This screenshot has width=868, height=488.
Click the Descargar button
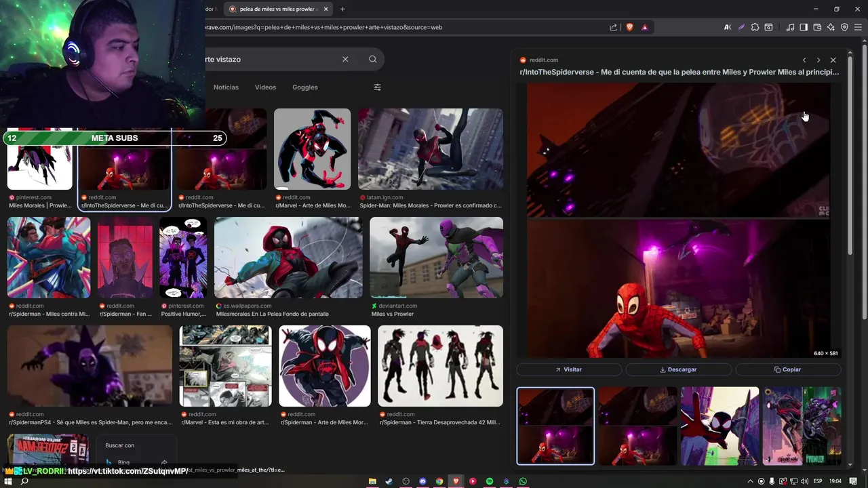tap(678, 369)
